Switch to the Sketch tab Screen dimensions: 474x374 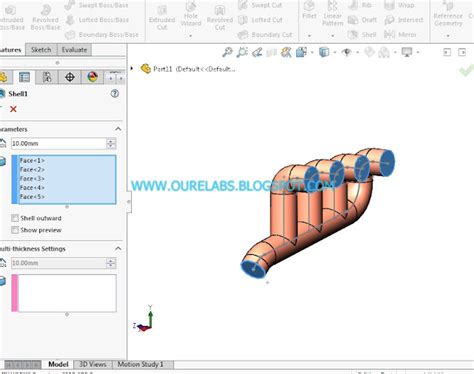click(x=41, y=50)
